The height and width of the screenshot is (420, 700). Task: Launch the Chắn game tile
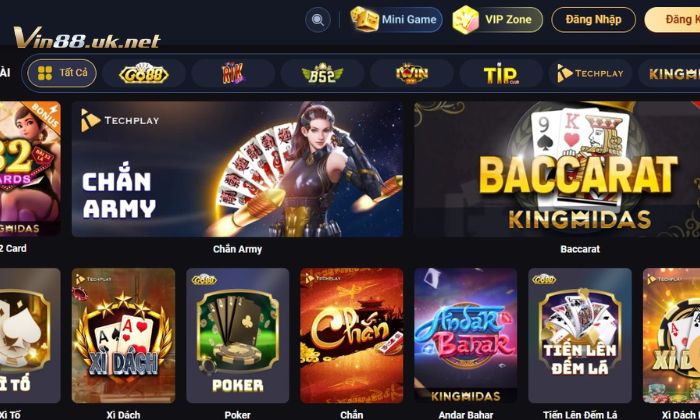(352, 336)
